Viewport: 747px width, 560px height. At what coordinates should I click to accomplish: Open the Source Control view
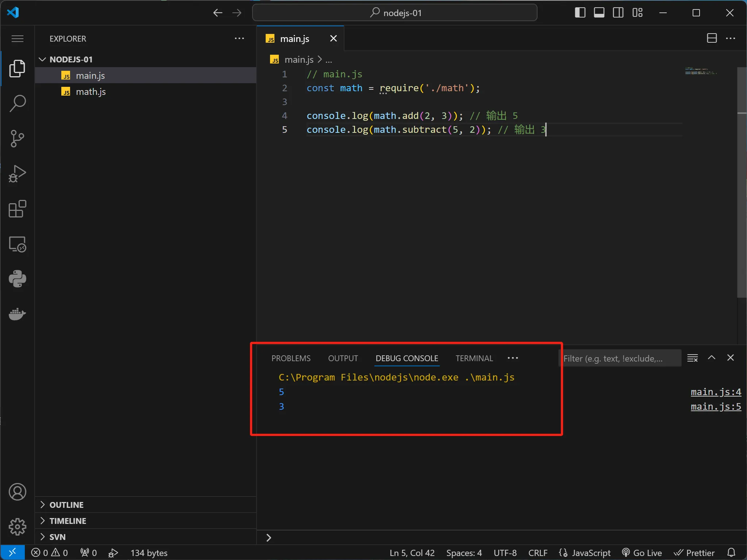(x=17, y=139)
